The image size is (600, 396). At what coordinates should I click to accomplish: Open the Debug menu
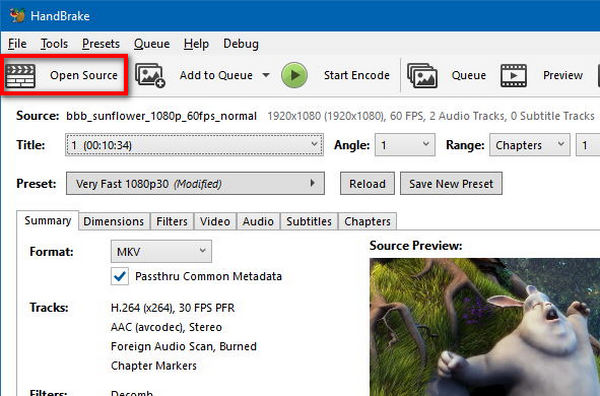[241, 44]
